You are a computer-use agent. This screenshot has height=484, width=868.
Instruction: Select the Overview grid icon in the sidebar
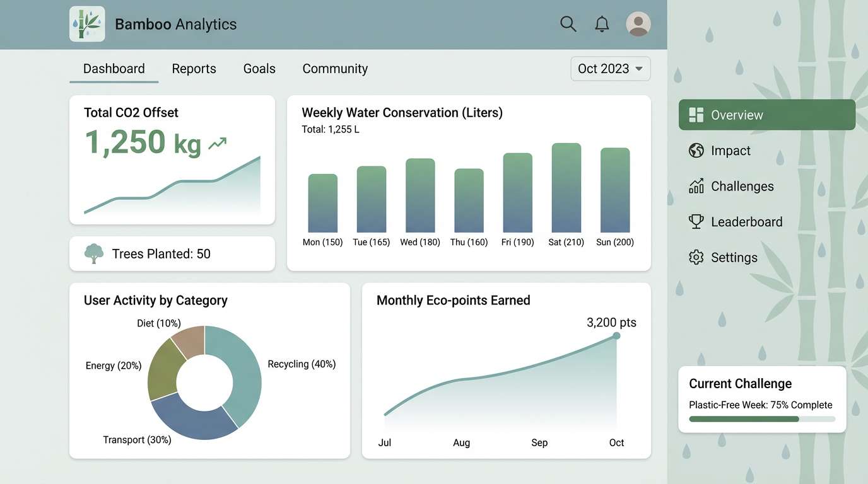coord(696,114)
